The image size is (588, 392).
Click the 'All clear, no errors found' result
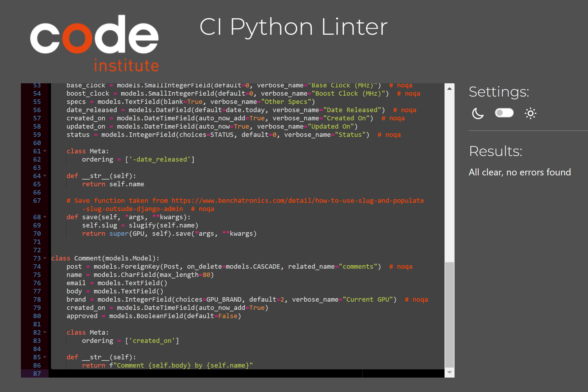pos(520,172)
